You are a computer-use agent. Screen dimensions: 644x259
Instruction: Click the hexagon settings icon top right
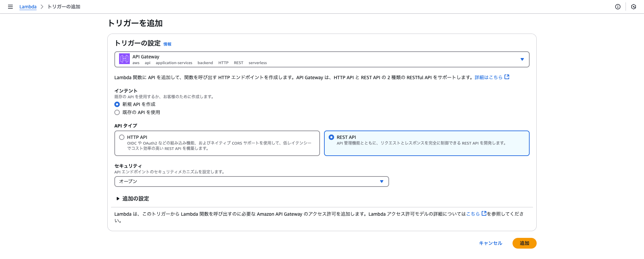pos(634,7)
